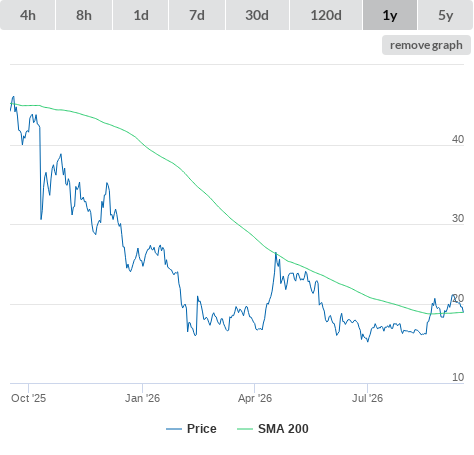Click the 30 y-axis value label
Image resolution: width=474 pixels, height=455 pixels.
pos(458,218)
